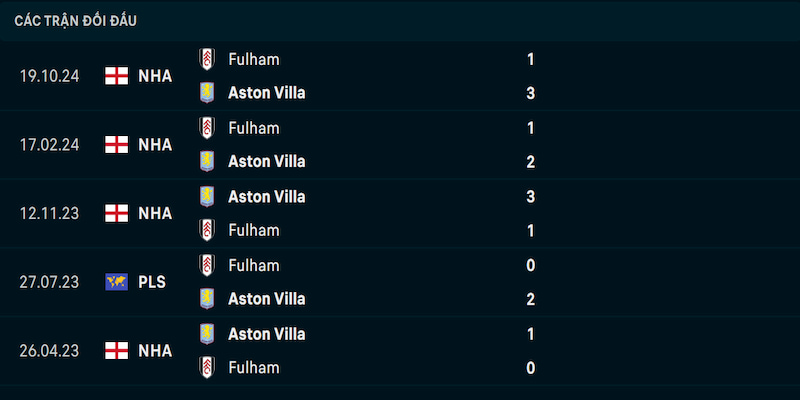Click the world flag icon next to PLS
This screenshot has height=400, width=800.
(x=116, y=282)
